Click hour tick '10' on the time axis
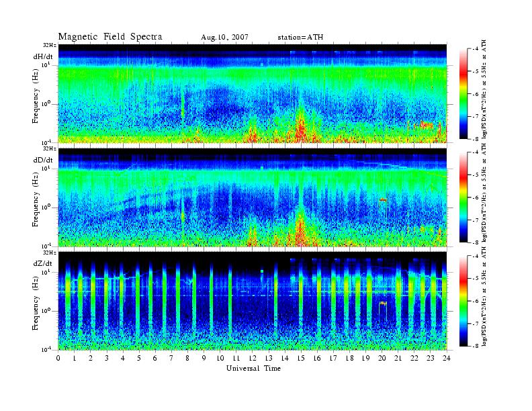This screenshot has width=532, height=411. click(220, 359)
